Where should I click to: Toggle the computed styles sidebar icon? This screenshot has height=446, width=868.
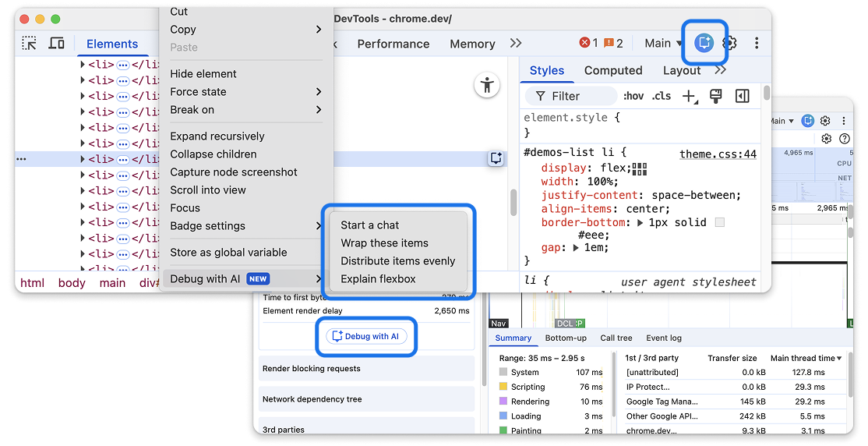point(742,96)
